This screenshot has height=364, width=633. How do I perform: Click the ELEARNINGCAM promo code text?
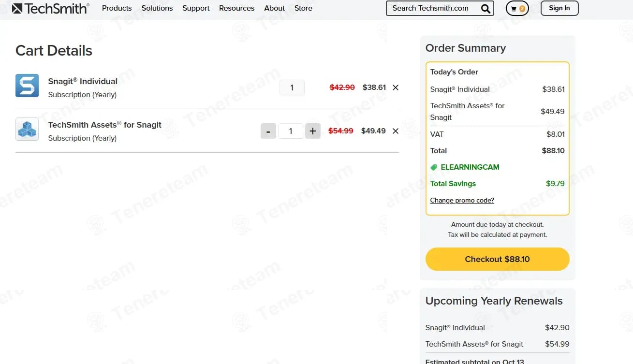(470, 167)
